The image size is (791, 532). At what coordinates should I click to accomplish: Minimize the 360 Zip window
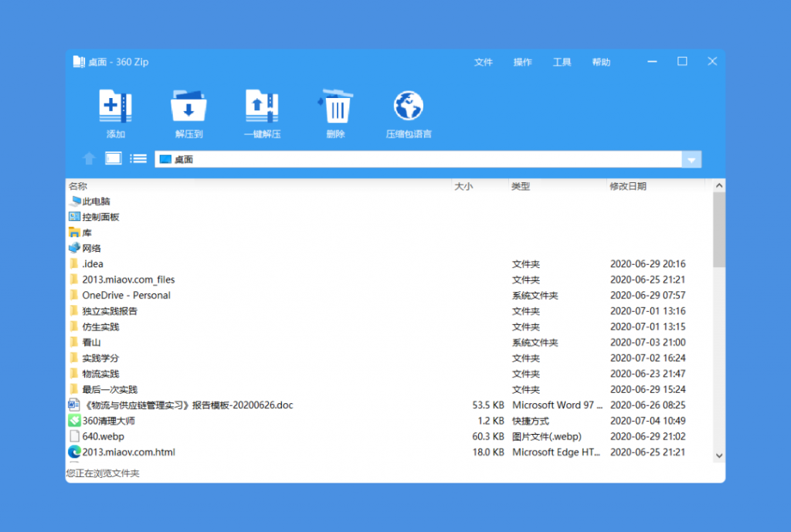tap(652, 62)
